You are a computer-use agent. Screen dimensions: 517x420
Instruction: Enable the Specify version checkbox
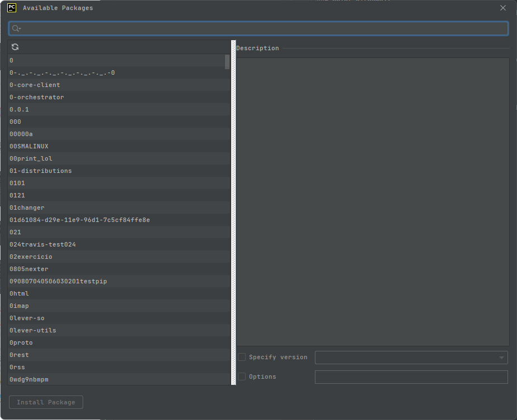click(241, 357)
